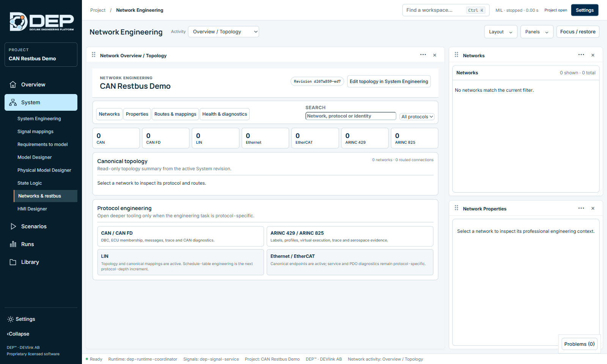
Task: Click the Network, protocol or identity search box
Action: click(351, 116)
